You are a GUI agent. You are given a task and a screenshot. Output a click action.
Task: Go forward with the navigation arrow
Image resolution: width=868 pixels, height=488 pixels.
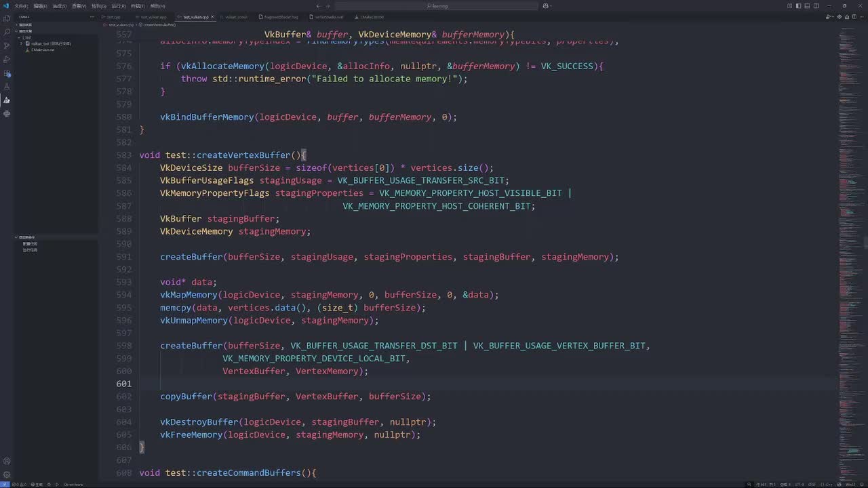tap(328, 6)
